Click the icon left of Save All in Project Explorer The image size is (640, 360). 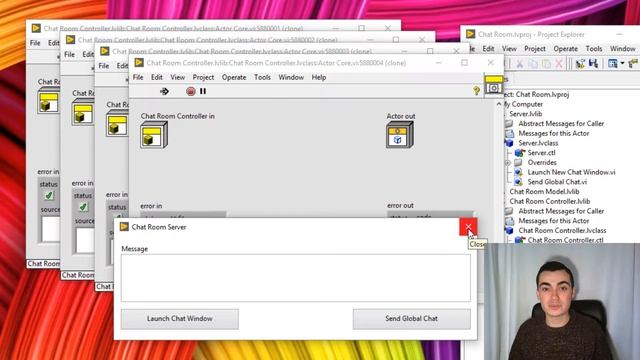click(580, 63)
